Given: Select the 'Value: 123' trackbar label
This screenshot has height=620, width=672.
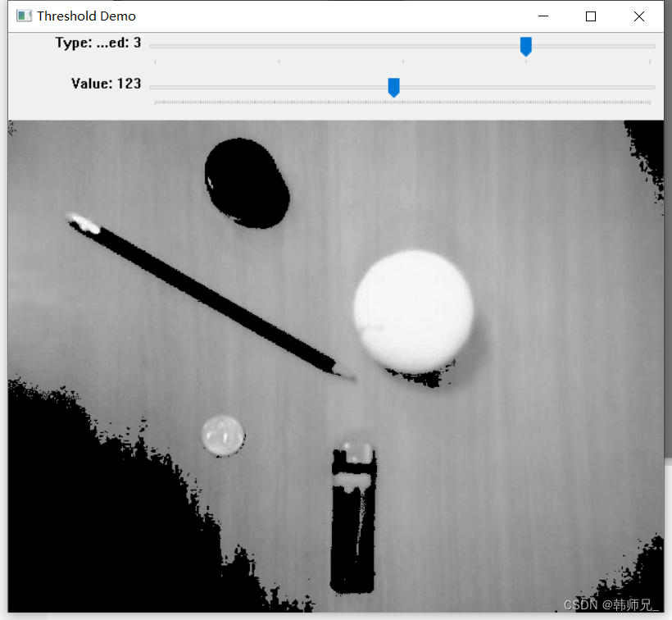Looking at the screenshot, I should pyautogui.click(x=105, y=83).
